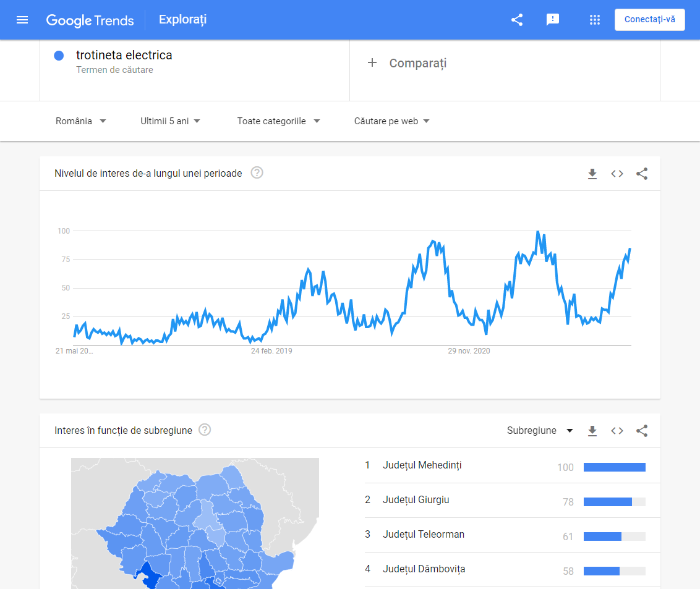Click the Conectați-vă sign-in button
The height and width of the screenshot is (589, 700).
[649, 20]
